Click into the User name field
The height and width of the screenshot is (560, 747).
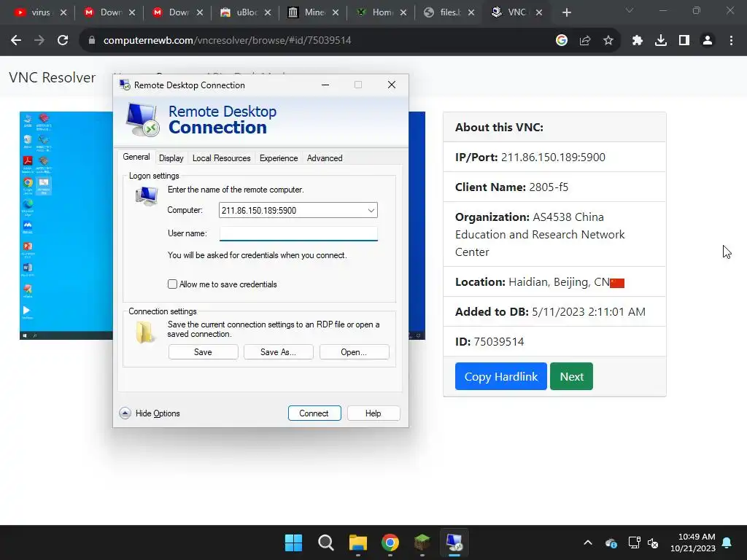tap(298, 233)
